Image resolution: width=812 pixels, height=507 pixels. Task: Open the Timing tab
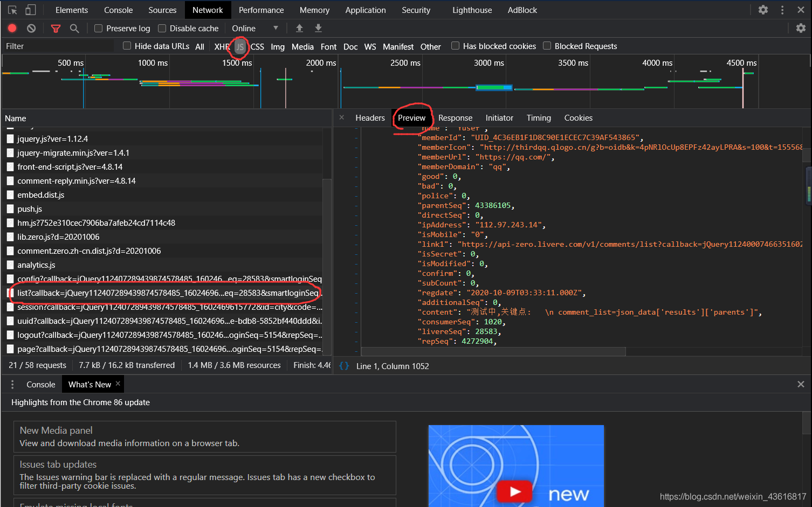539,118
